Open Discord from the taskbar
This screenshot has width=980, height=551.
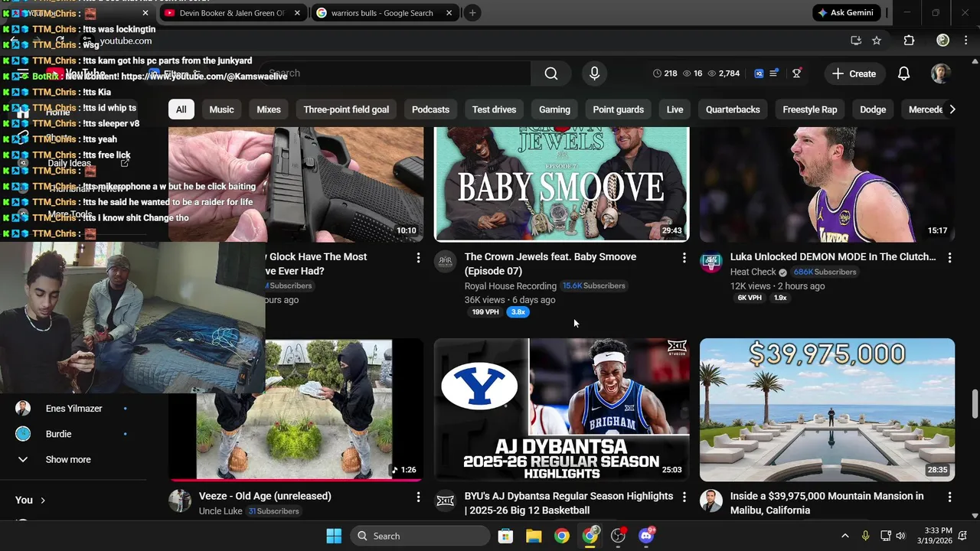[x=647, y=536]
